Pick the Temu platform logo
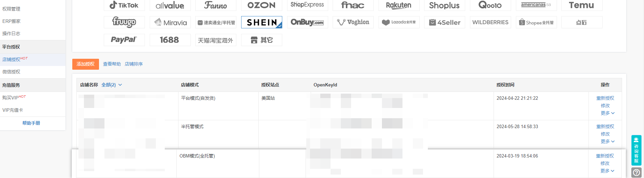The width and height of the screenshot is (644, 178). 582,5
